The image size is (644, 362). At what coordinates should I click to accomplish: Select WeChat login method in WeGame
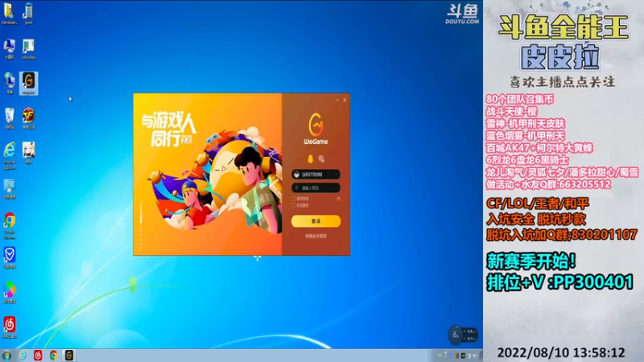[321, 158]
